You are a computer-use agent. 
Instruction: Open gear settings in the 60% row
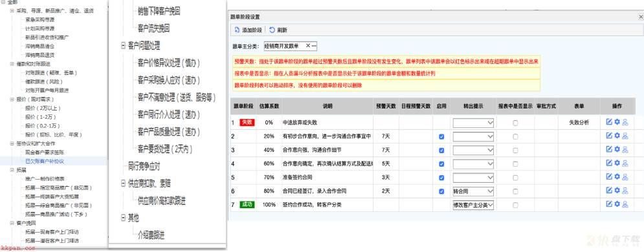click(617, 163)
